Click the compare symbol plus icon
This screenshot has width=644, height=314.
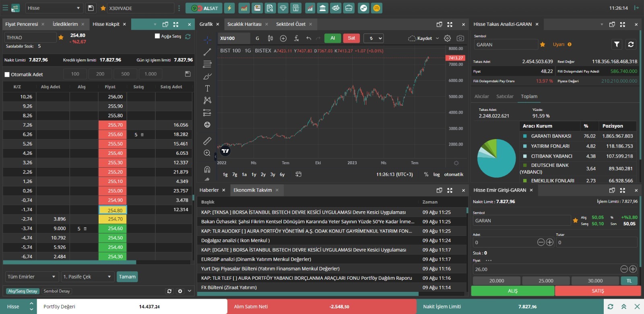coord(283,38)
